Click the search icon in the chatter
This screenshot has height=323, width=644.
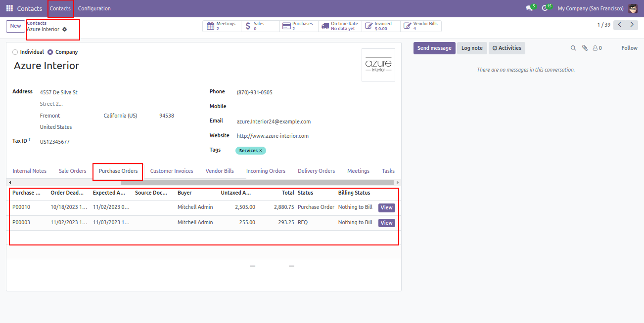tap(573, 48)
